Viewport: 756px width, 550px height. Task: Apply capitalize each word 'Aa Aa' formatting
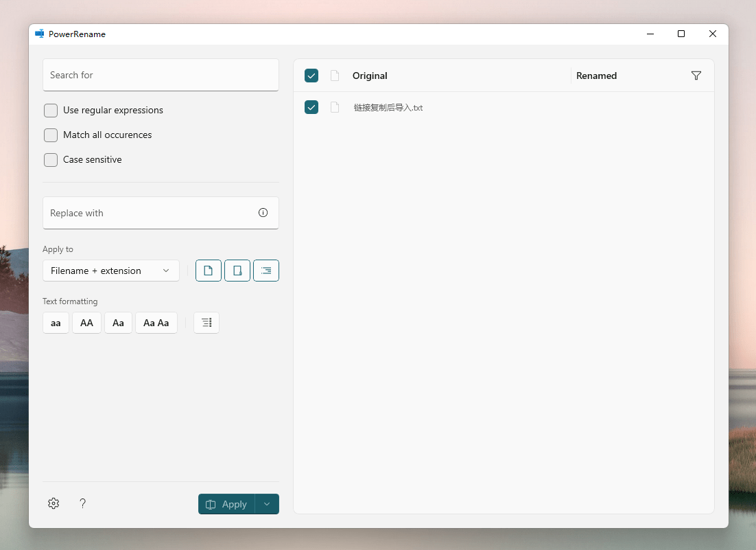(x=156, y=323)
